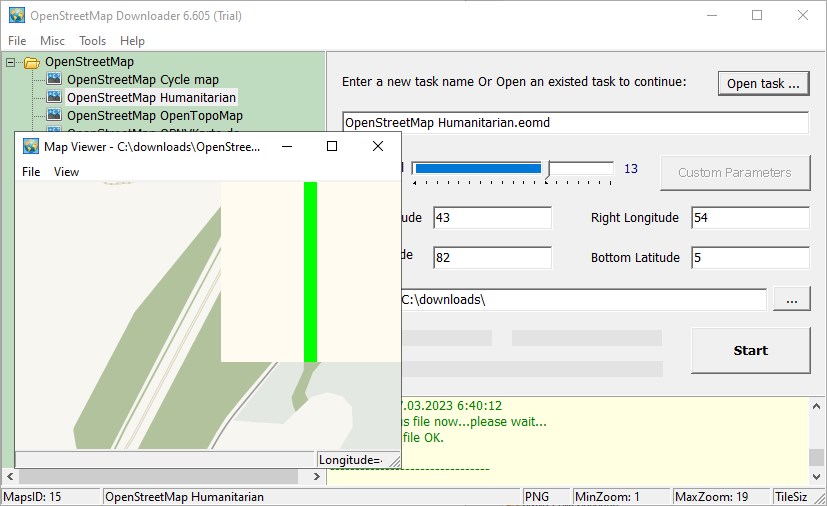The image size is (827, 506).
Task: Click the TileSiz status bar entry
Action: [791, 497]
